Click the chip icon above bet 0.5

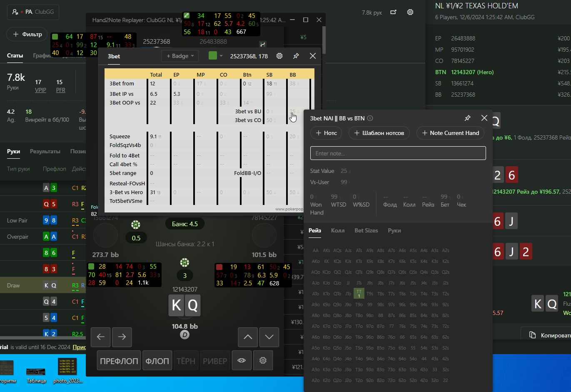click(x=135, y=225)
